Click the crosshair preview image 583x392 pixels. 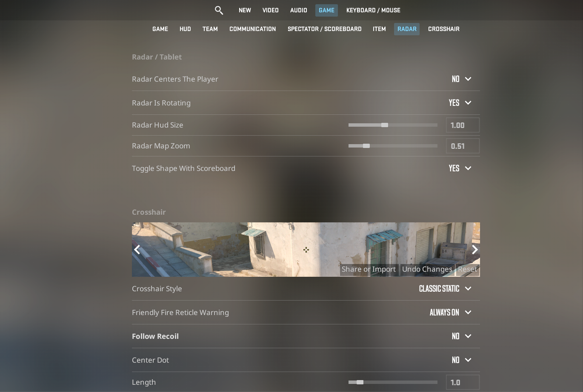click(x=306, y=250)
